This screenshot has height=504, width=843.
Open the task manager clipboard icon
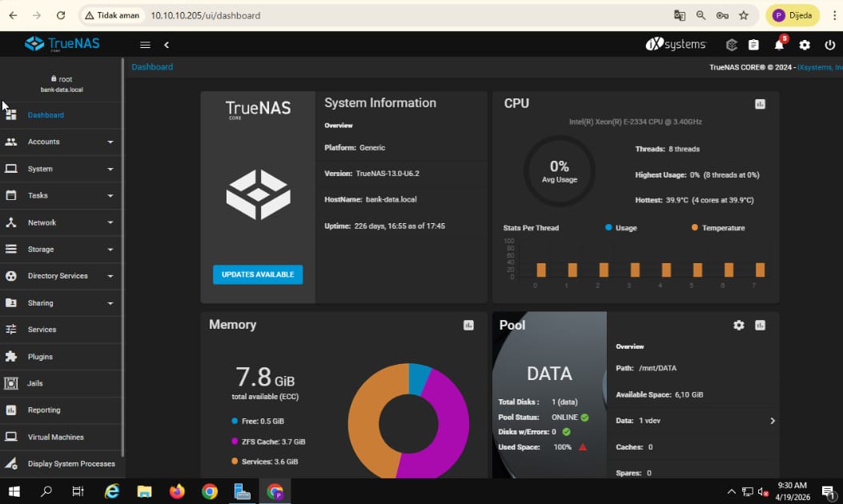pyautogui.click(x=753, y=46)
